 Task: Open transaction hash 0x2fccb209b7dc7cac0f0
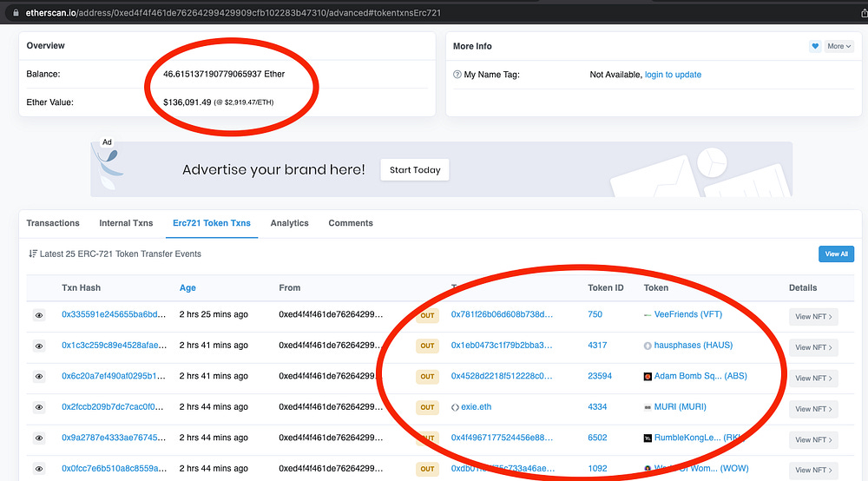coord(112,407)
